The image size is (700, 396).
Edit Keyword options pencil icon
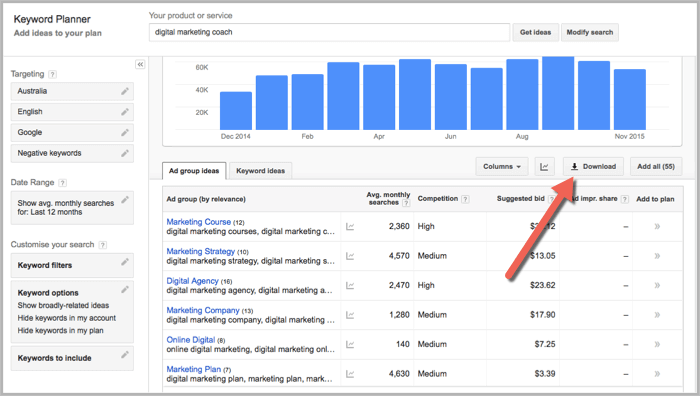(x=125, y=290)
